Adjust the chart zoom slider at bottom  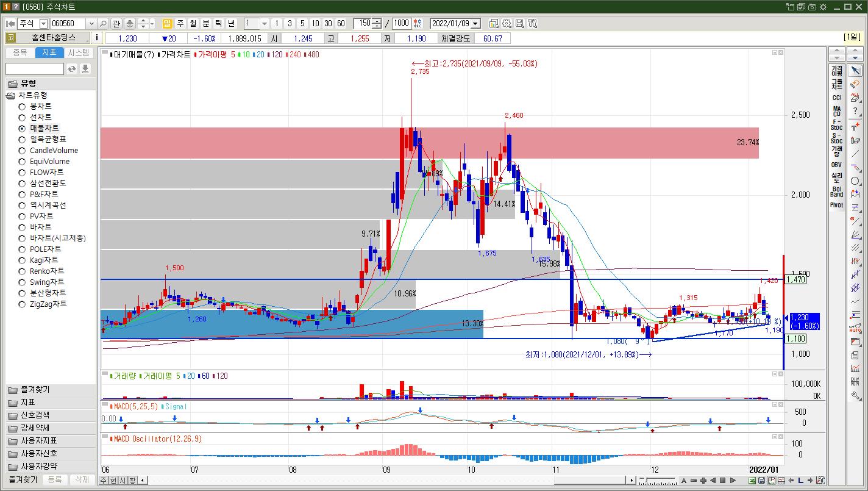646,480
